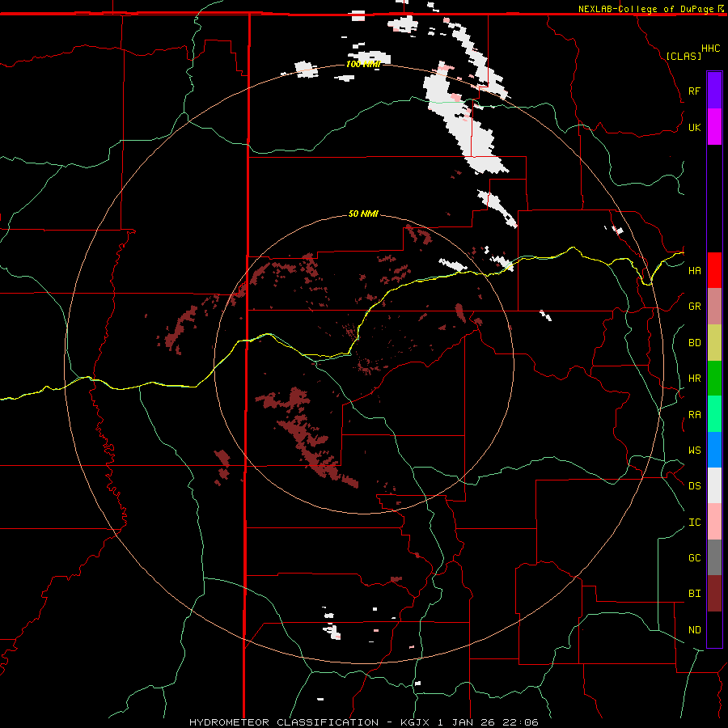The height and width of the screenshot is (728, 728).
Task: Click the BI legend label
Action: [694, 594]
